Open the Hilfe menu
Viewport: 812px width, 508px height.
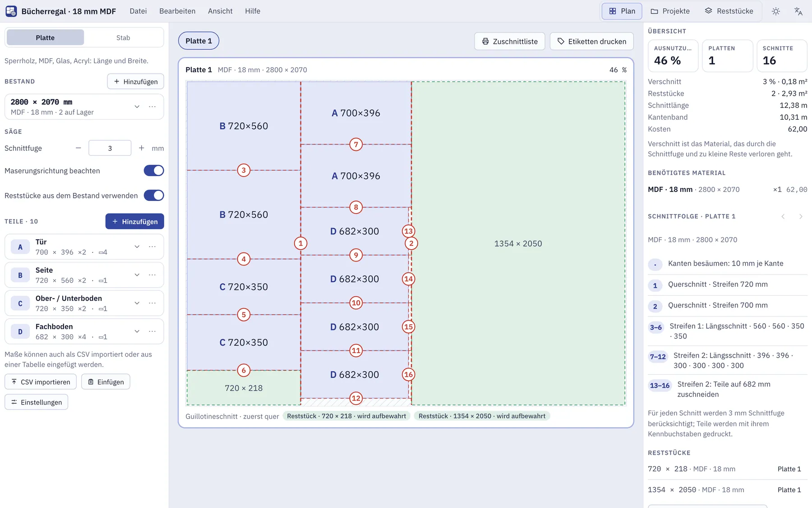click(x=253, y=11)
